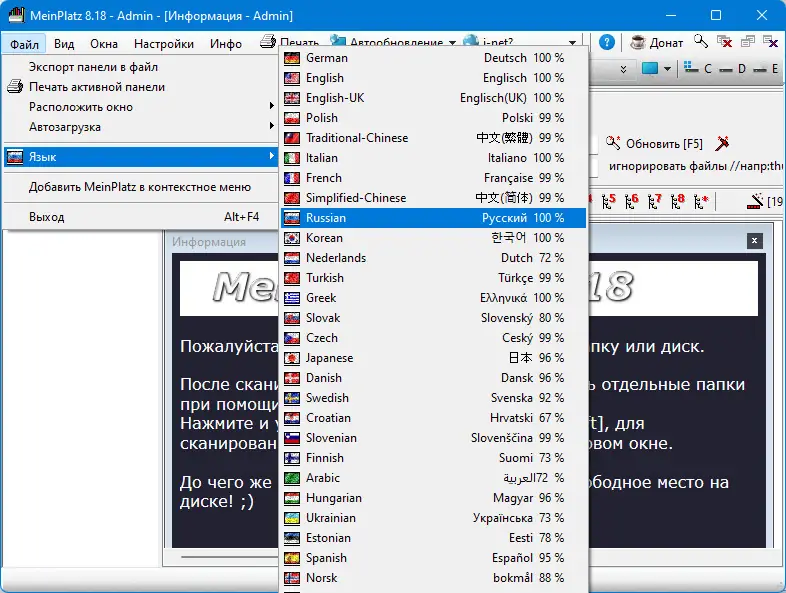Screen dimensions: 786x593
Task: Select Danish language
Action: (x=433, y=378)
